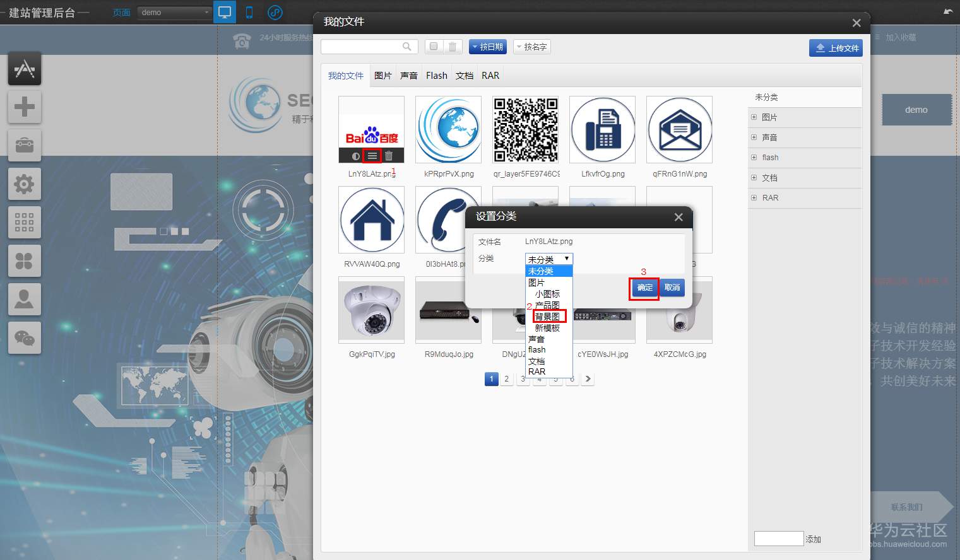Open the settings gear sidebar icon

(25, 184)
